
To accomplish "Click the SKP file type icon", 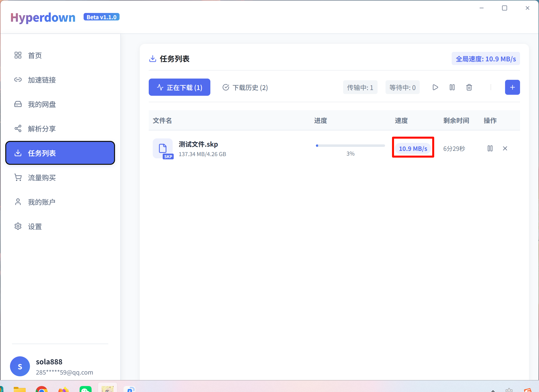I will [x=163, y=149].
